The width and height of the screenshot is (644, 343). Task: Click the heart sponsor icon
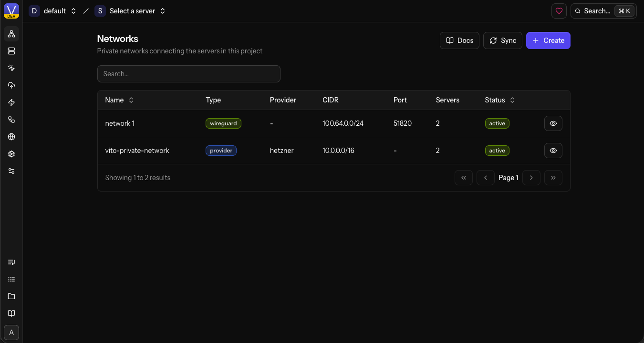pyautogui.click(x=559, y=11)
